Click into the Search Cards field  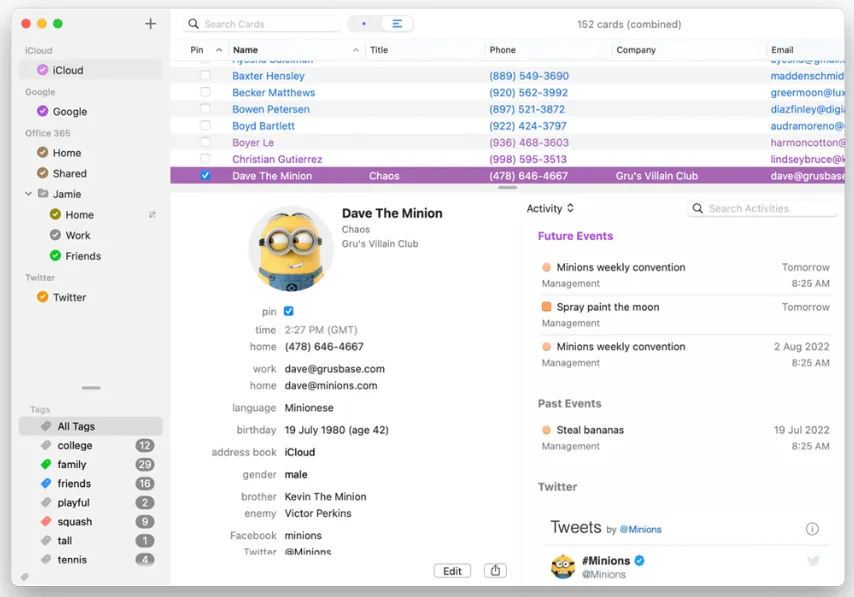click(x=262, y=24)
